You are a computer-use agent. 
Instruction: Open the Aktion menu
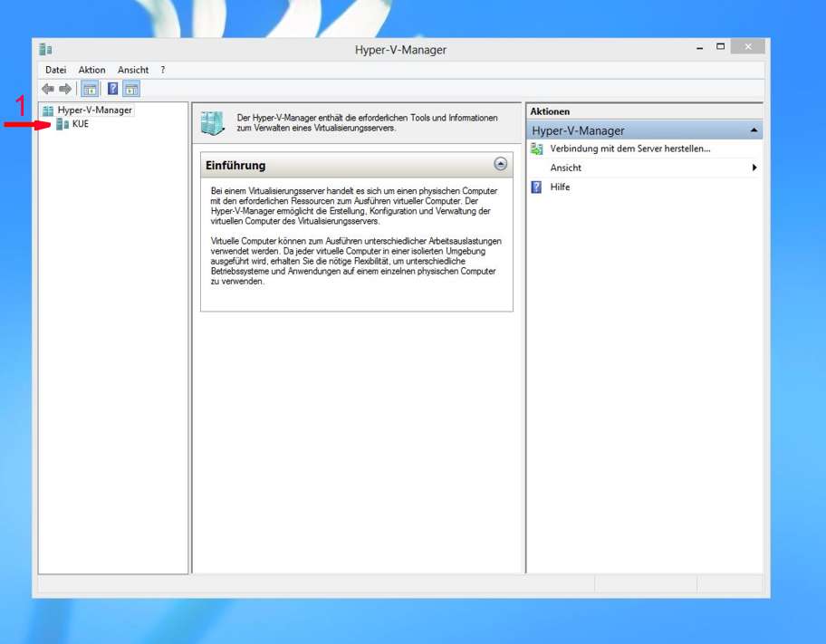tap(91, 70)
